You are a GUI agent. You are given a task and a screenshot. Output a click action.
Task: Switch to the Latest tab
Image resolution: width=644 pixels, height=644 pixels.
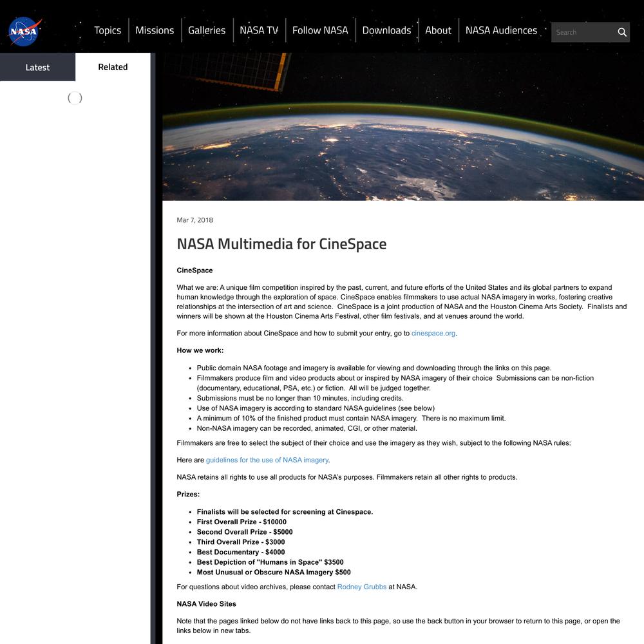(x=37, y=67)
